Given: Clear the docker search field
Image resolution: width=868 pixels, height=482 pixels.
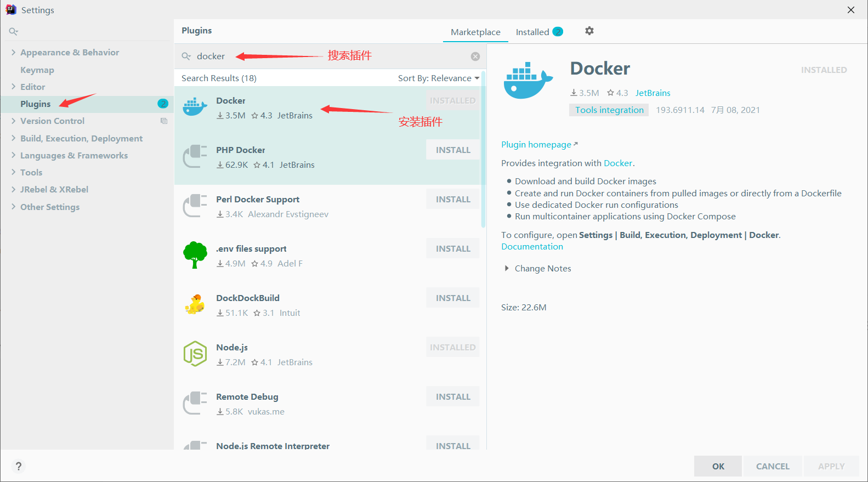Looking at the screenshot, I should [x=475, y=56].
